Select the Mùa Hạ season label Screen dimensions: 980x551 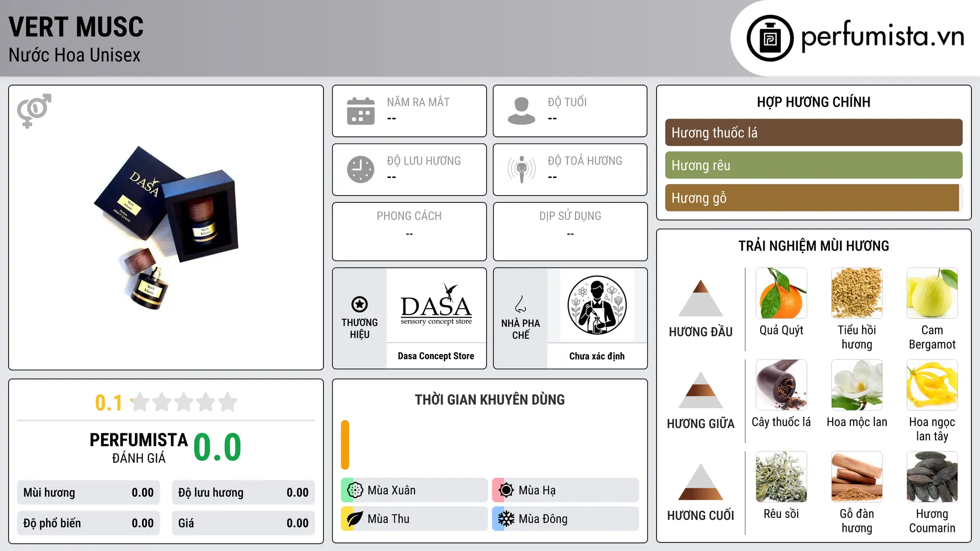pos(537,490)
